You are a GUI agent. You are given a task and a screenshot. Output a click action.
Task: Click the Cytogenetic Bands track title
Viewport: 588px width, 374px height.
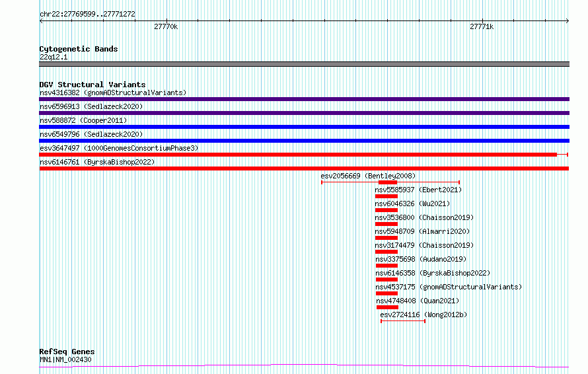(x=79, y=49)
